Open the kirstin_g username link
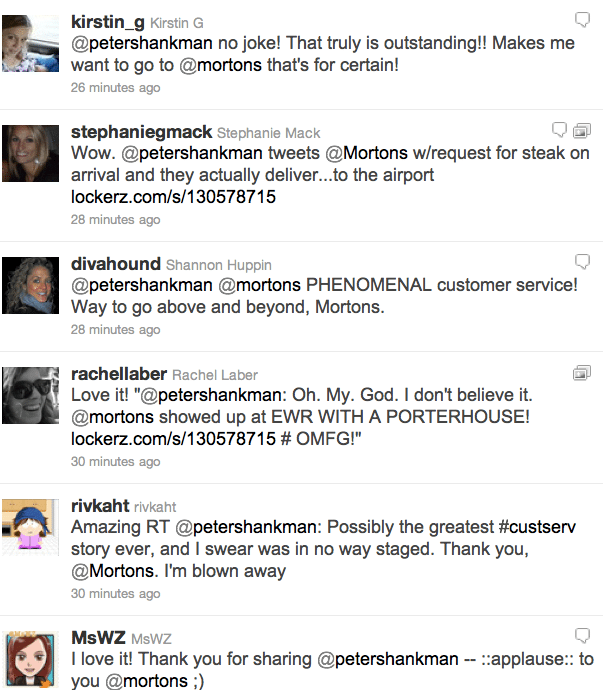This screenshot has width=603, height=690. point(107,22)
